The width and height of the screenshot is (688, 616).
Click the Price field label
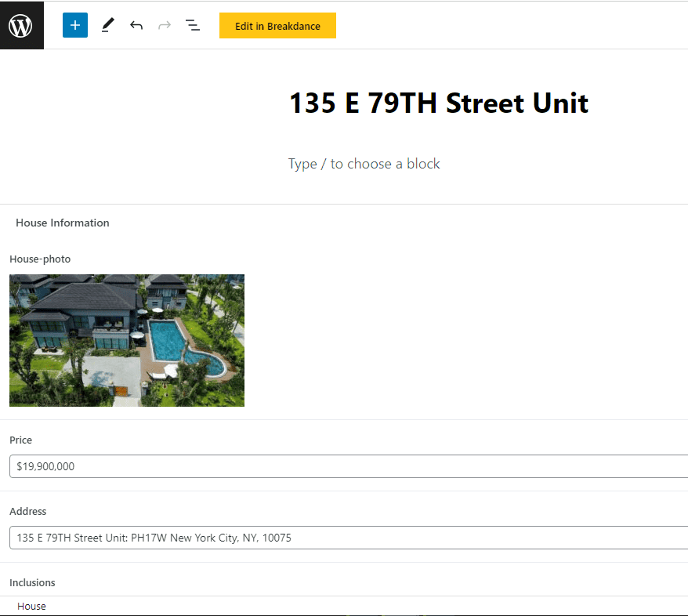click(21, 440)
